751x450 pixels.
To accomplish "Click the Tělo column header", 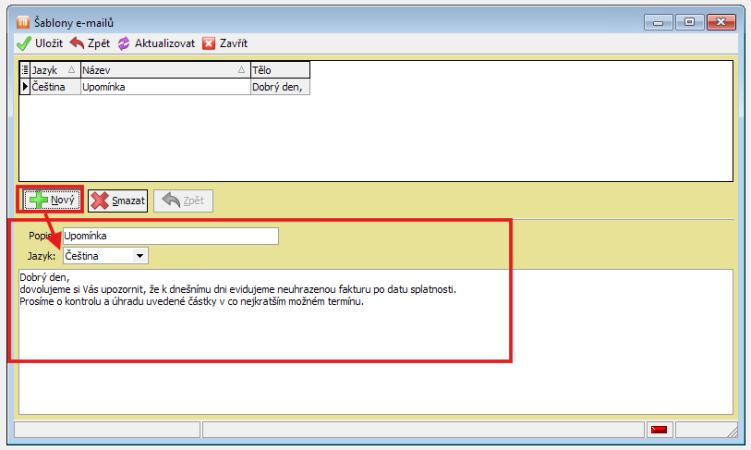I will (278, 70).
